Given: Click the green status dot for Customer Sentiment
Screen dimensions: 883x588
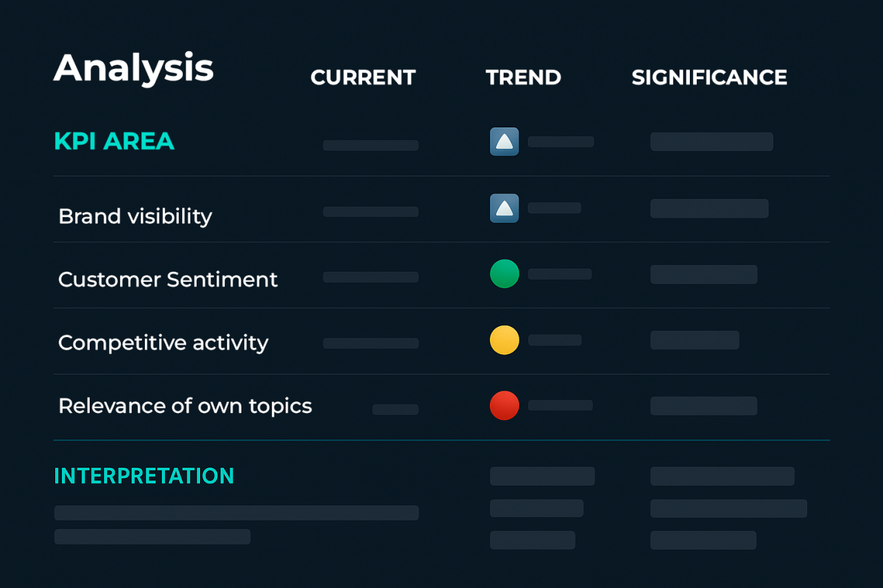Looking at the screenshot, I should pyautogui.click(x=504, y=274).
